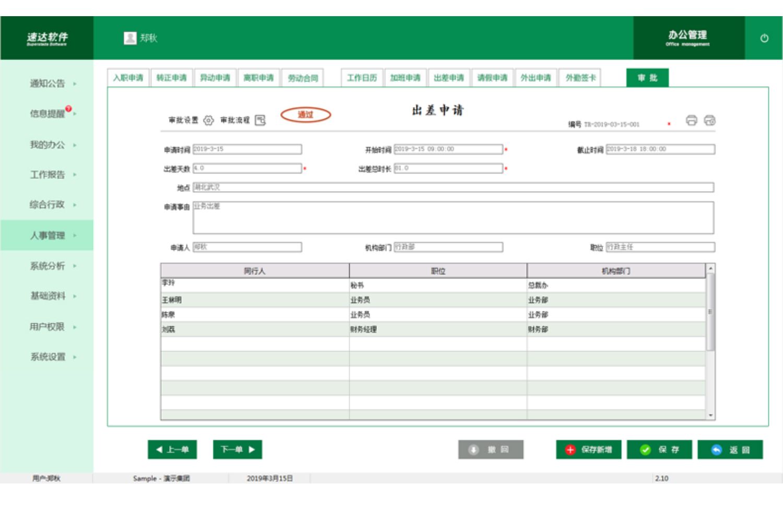Click the 申请人 field
783x532 pixels.
pos(247,247)
